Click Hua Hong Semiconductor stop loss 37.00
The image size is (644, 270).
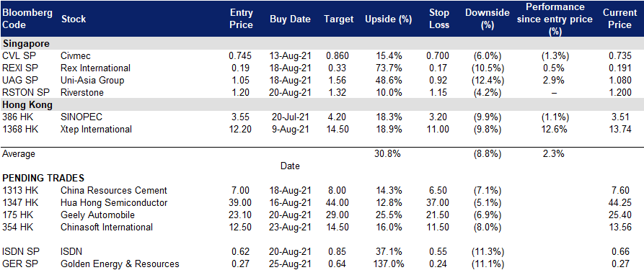click(x=438, y=203)
